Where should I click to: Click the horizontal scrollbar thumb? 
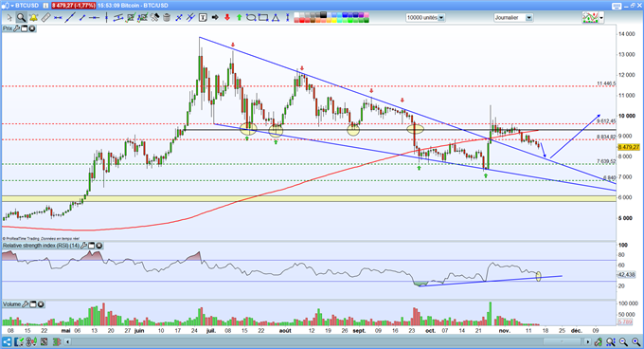563,342
